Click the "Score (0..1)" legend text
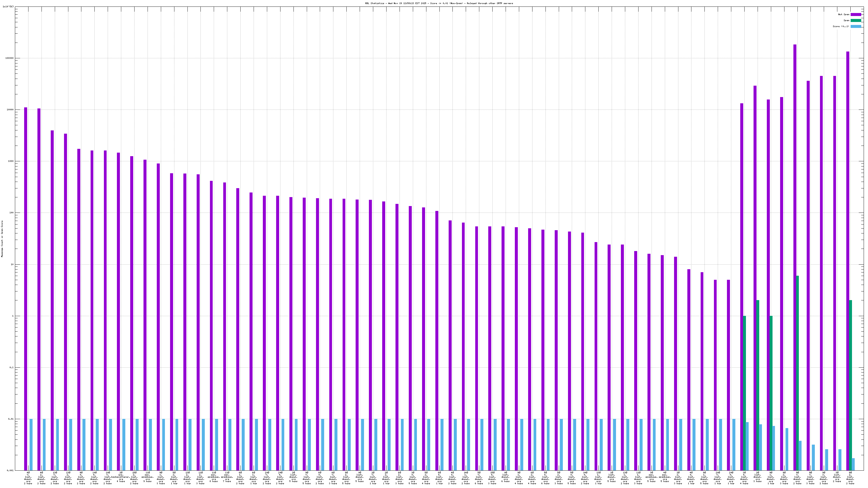This screenshot has height=488, width=868. pos(841,26)
